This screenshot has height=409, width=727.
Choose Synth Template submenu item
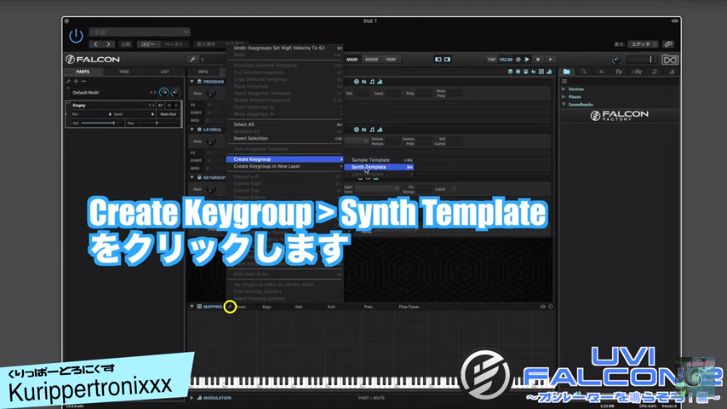pyautogui.click(x=379, y=167)
